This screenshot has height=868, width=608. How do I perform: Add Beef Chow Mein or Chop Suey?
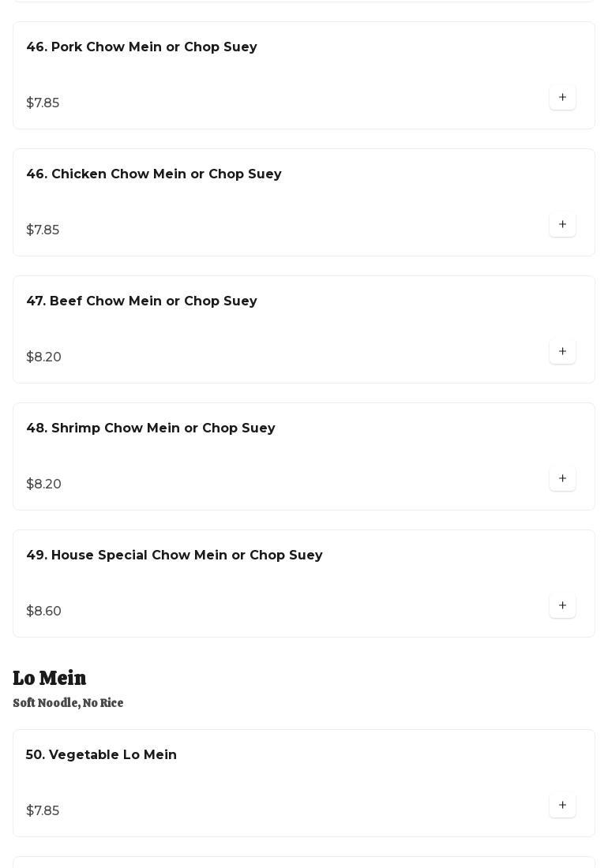click(x=562, y=352)
